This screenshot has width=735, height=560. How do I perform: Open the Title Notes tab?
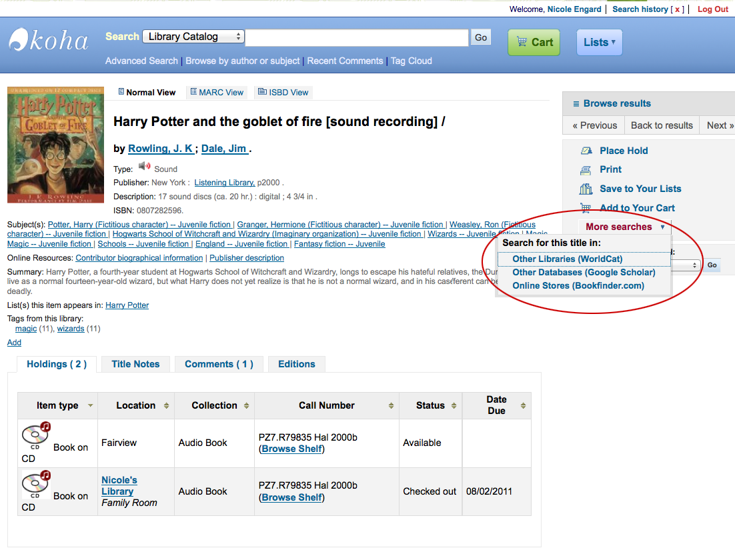135,364
